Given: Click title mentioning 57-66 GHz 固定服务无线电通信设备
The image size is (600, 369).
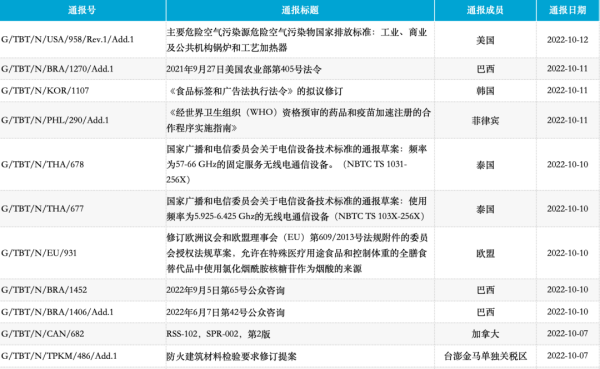Looking at the screenshot, I should point(297,164).
